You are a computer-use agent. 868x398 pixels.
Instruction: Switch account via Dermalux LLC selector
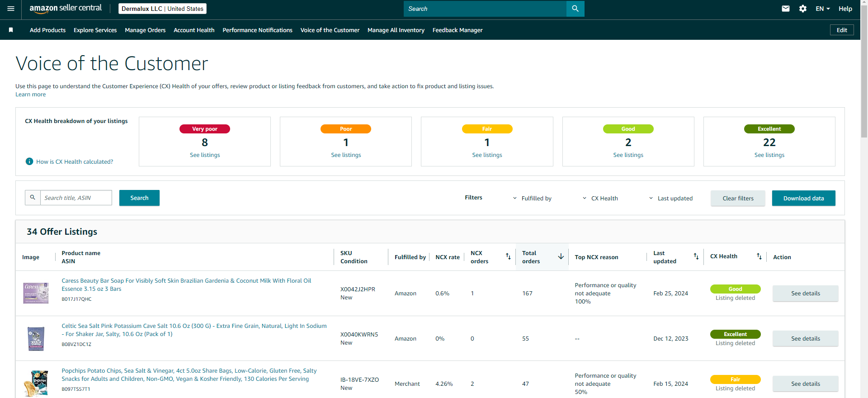click(163, 9)
